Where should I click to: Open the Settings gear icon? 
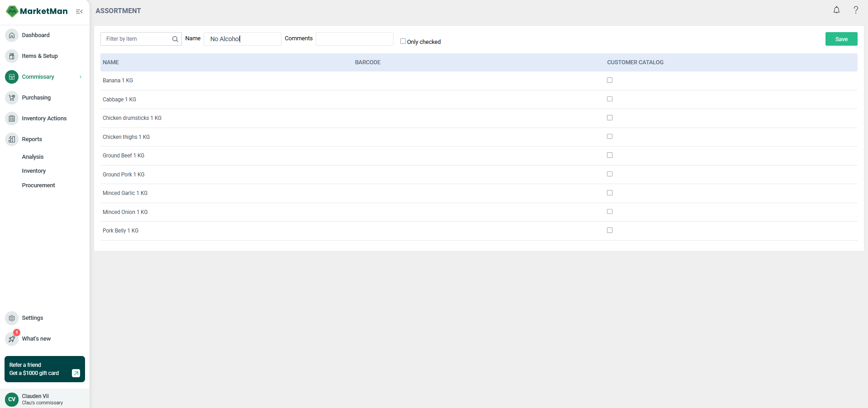(11, 318)
